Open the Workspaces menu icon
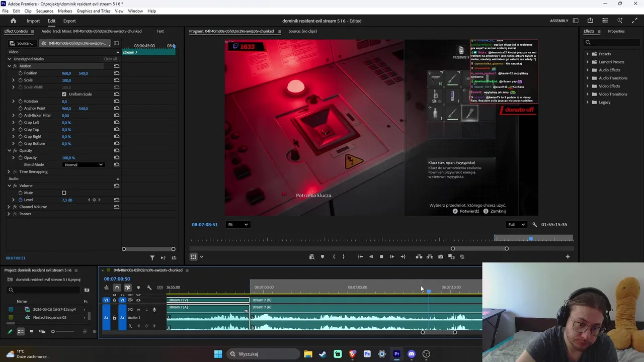644x362 pixels. (576, 21)
